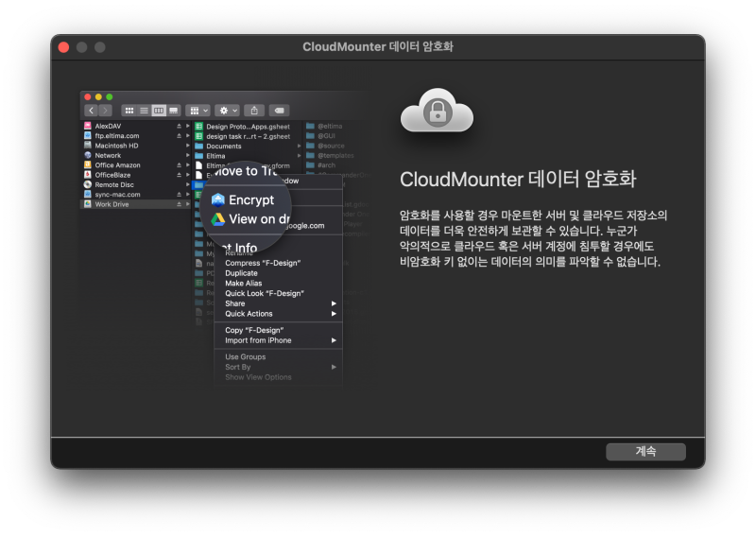
Task: Expand the Documents folder arrow
Action: point(299,146)
